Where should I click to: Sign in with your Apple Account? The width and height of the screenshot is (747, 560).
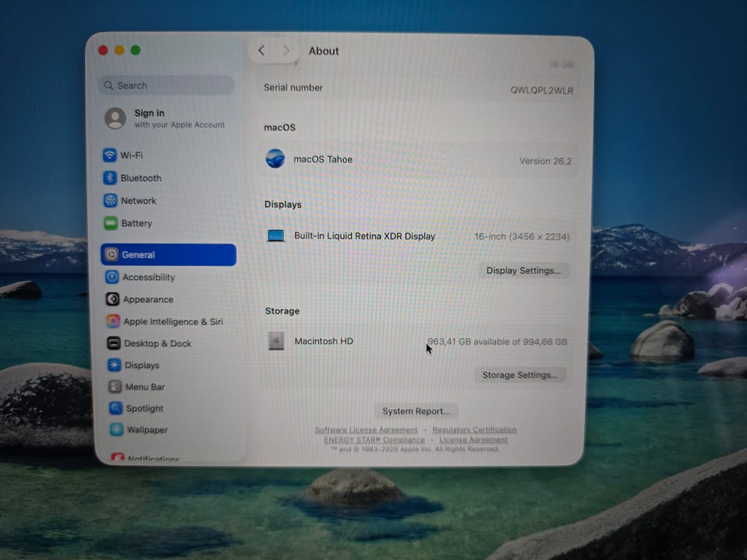click(165, 118)
